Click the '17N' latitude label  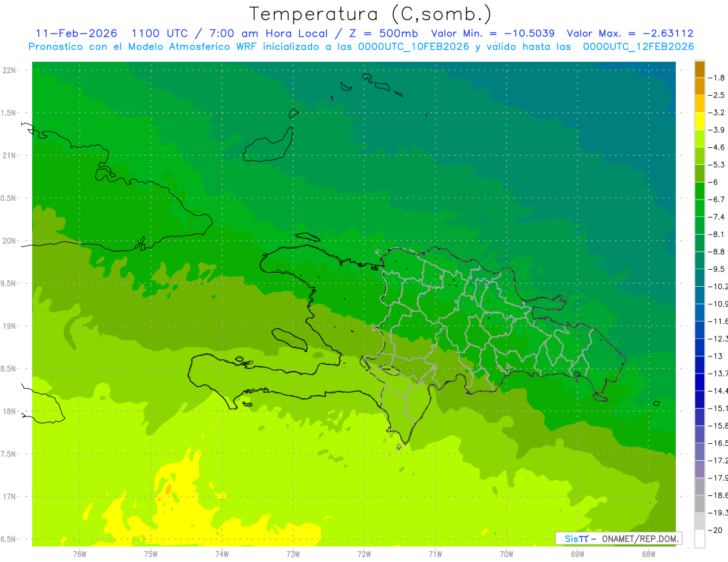click(x=10, y=497)
